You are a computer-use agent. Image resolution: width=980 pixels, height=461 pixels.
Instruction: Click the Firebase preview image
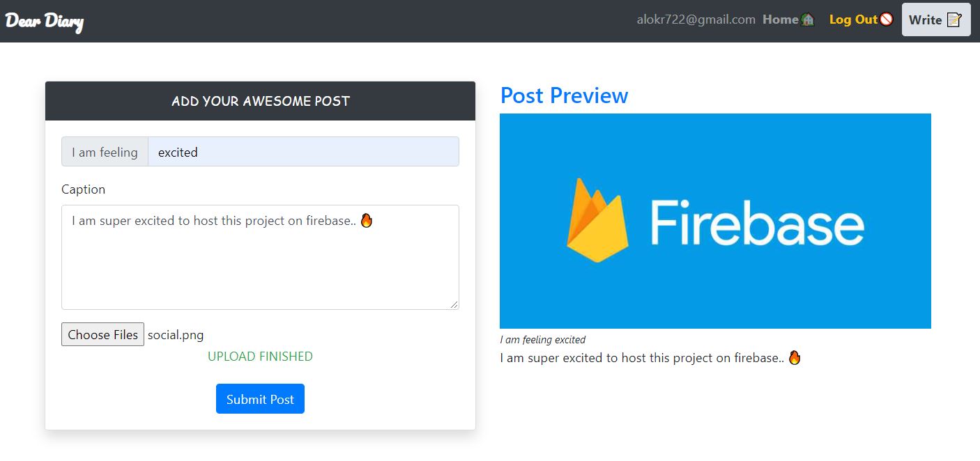pos(715,221)
